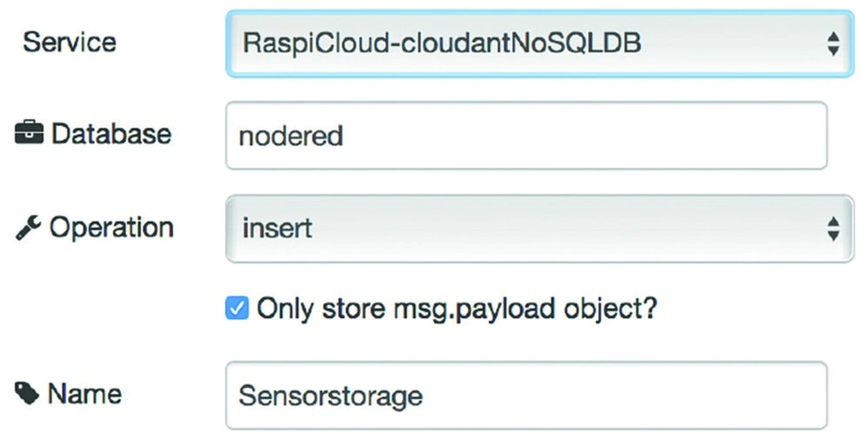Click the briefcase icon next to Database

[29, 134]
